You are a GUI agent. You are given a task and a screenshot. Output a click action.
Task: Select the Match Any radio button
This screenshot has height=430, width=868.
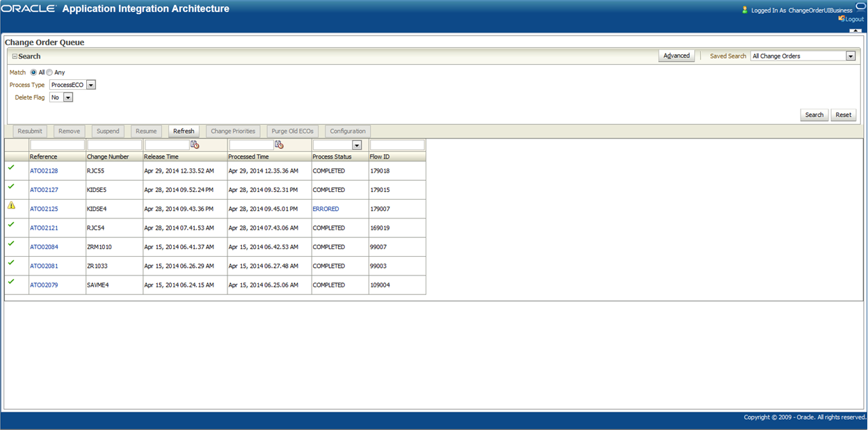(49, 72)
